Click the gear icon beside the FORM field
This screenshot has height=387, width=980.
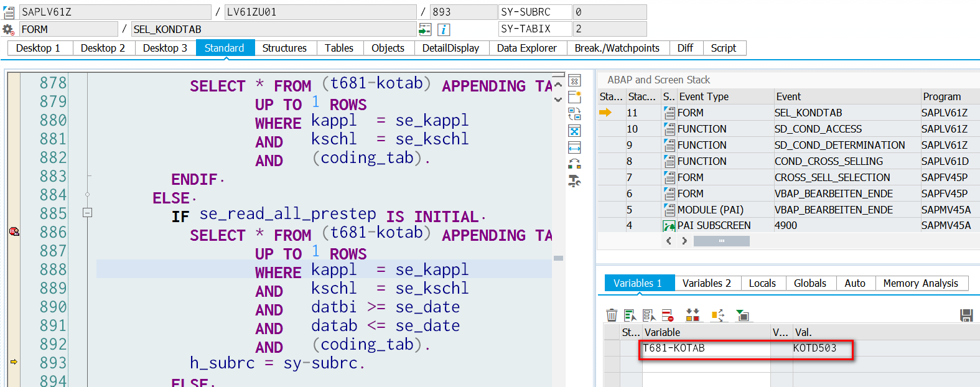8,29
